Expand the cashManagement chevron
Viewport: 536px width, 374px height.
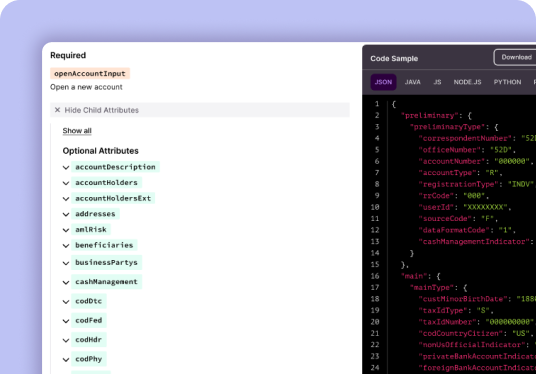[66, 282]
